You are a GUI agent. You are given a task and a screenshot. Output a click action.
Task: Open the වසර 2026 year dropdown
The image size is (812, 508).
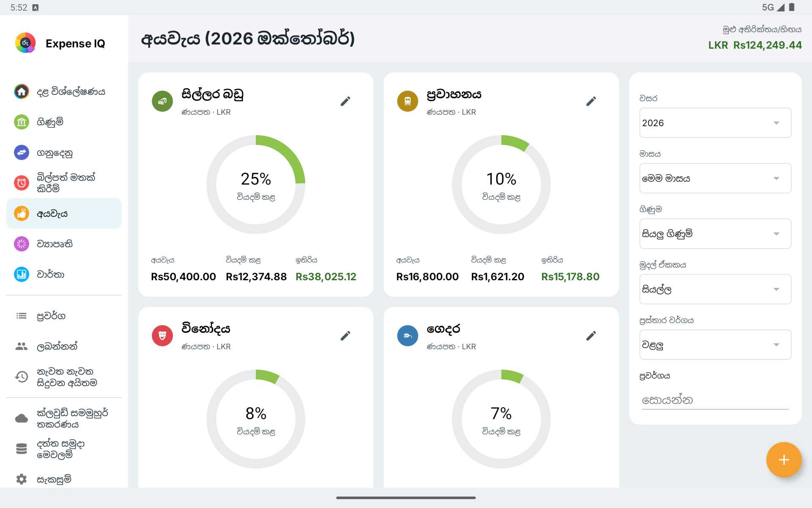coord(715,123)
